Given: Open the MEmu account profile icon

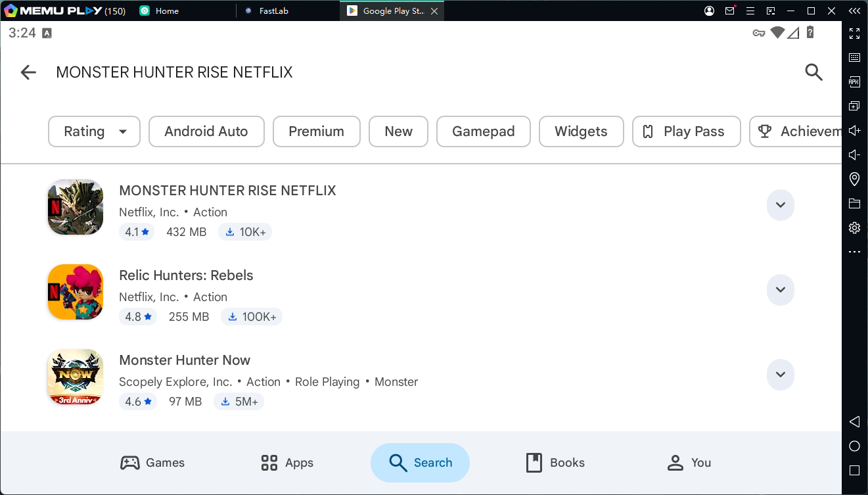Looking at the screenshot, I should (709, 11).
